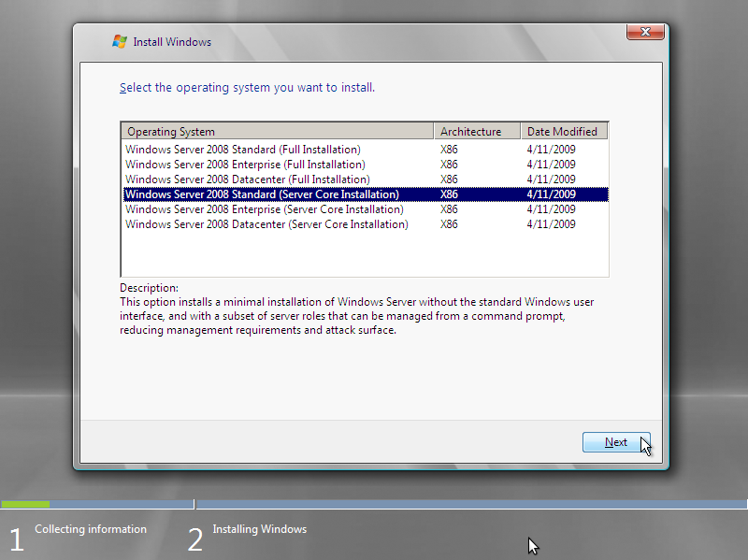Close the Install Windows dialog

tap(644, 32)
